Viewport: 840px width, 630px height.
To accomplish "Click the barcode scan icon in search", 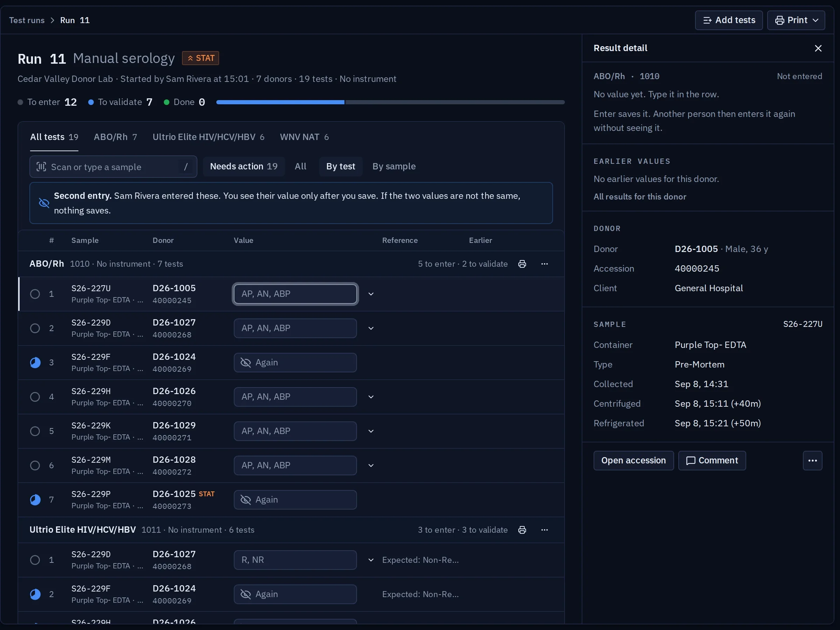I will (41, 167).
